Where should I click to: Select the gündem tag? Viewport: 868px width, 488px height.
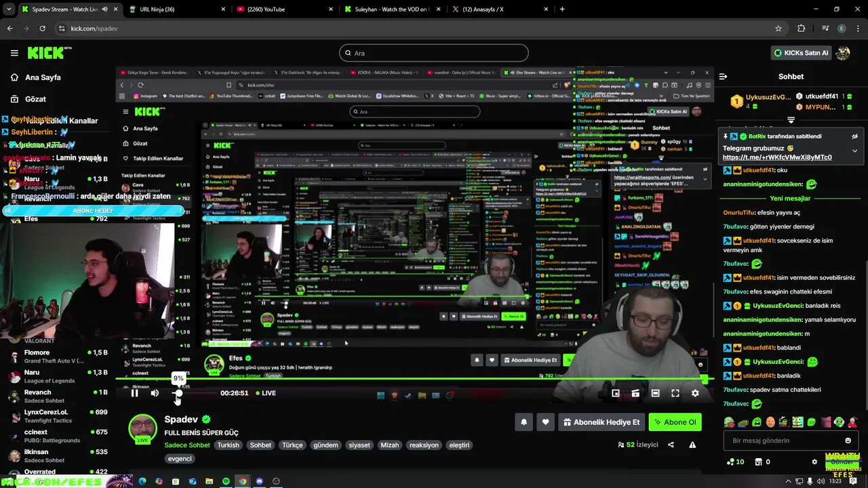coord(325,445)
